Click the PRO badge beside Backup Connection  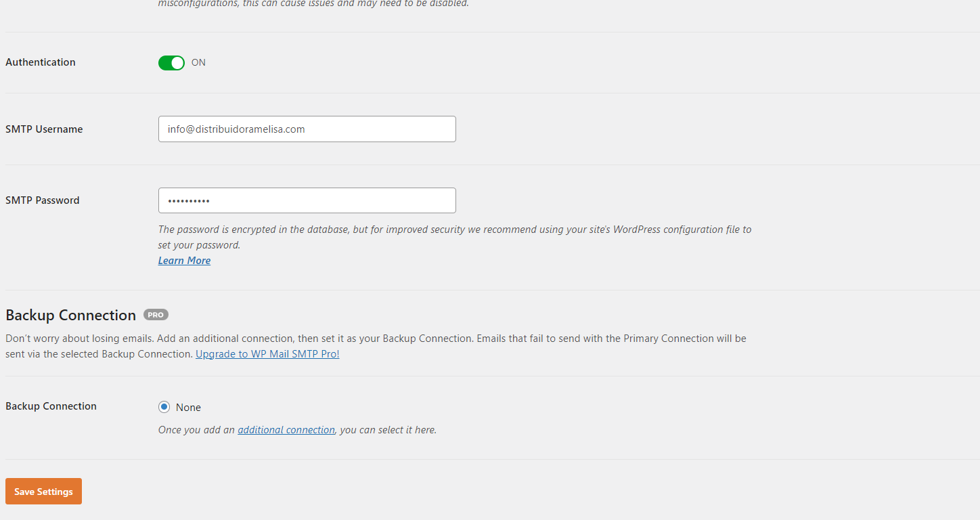[x=156, y=315]
